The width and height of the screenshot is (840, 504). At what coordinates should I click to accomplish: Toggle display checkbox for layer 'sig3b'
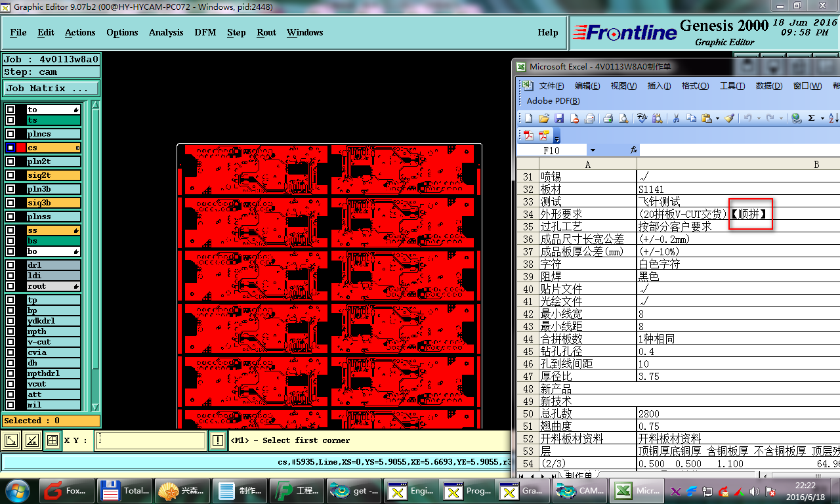10,203
